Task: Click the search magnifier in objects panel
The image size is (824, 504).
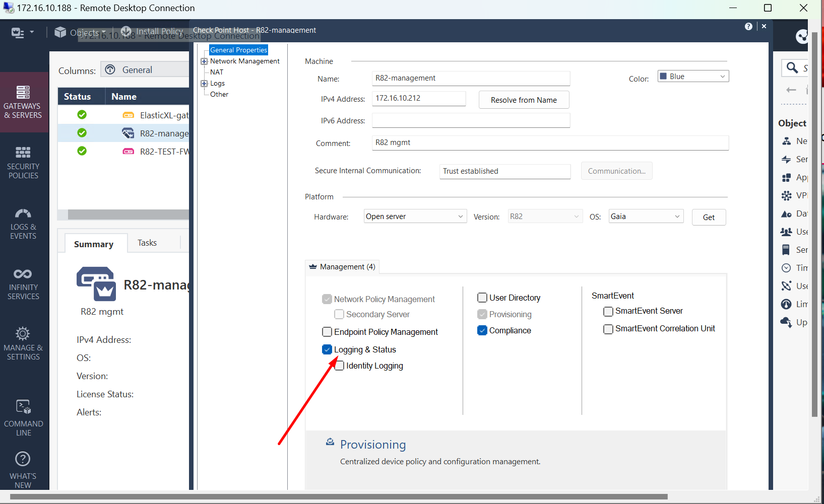Action: [792, 67]
